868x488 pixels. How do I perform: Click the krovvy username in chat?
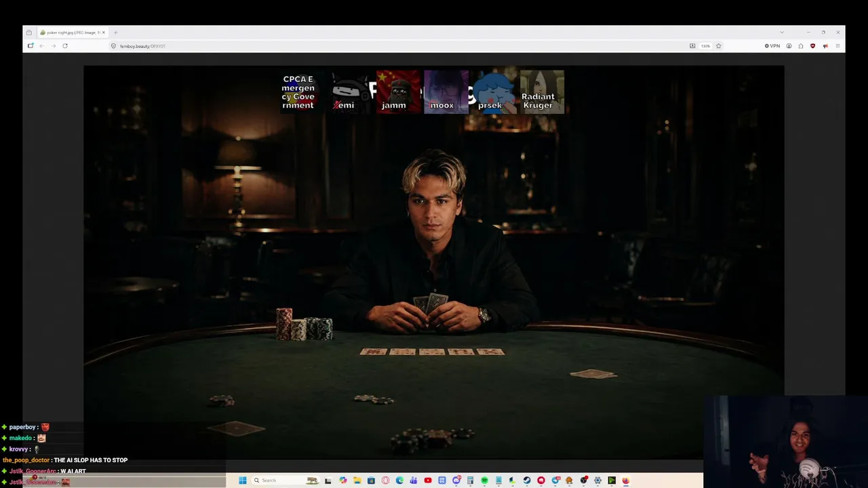19,449
